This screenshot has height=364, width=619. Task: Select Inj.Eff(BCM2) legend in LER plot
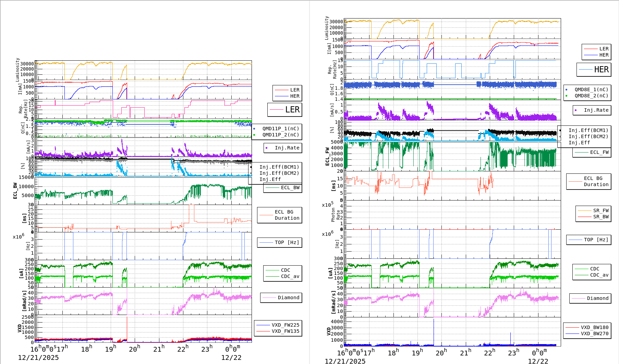click(x=275, y=173)
